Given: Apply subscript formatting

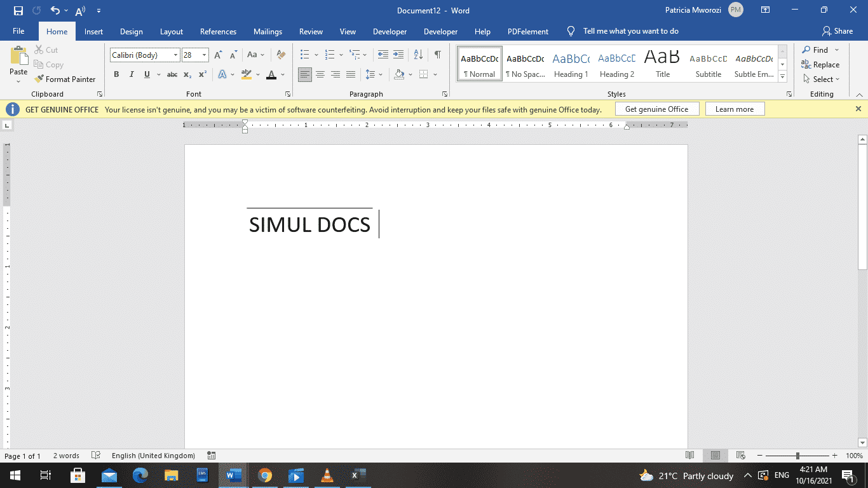Looking at the screenshot, I should pos(187,74).
